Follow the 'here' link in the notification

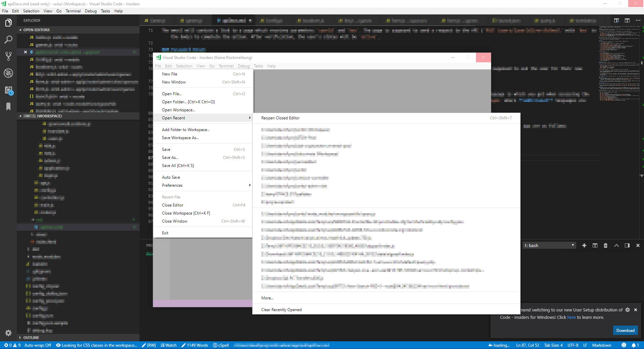pos(571,317)
